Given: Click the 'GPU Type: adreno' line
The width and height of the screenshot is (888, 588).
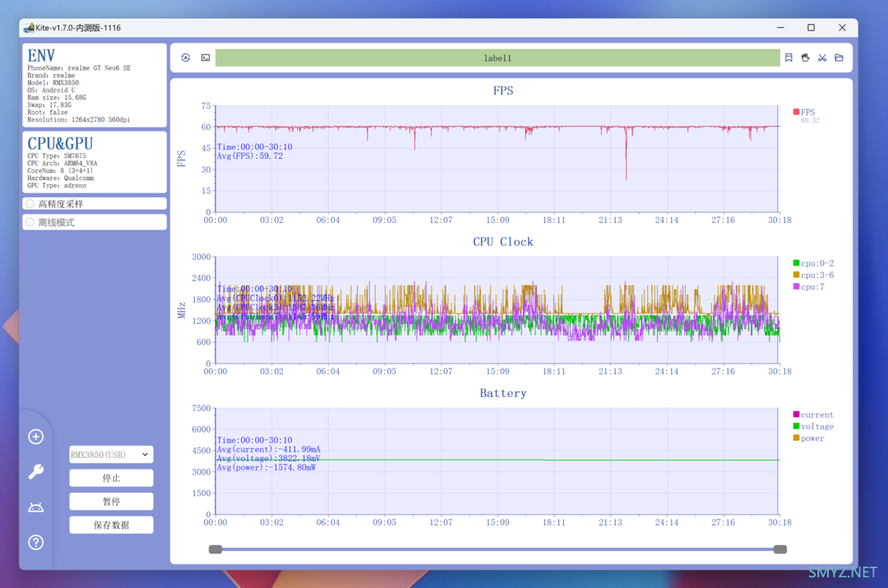Looking at the screenshot, I should 57,185.
